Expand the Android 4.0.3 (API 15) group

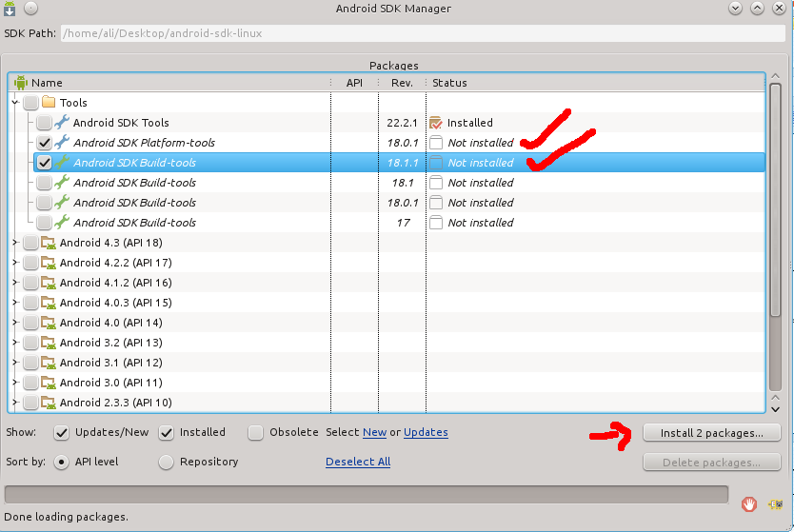(15, 303)
